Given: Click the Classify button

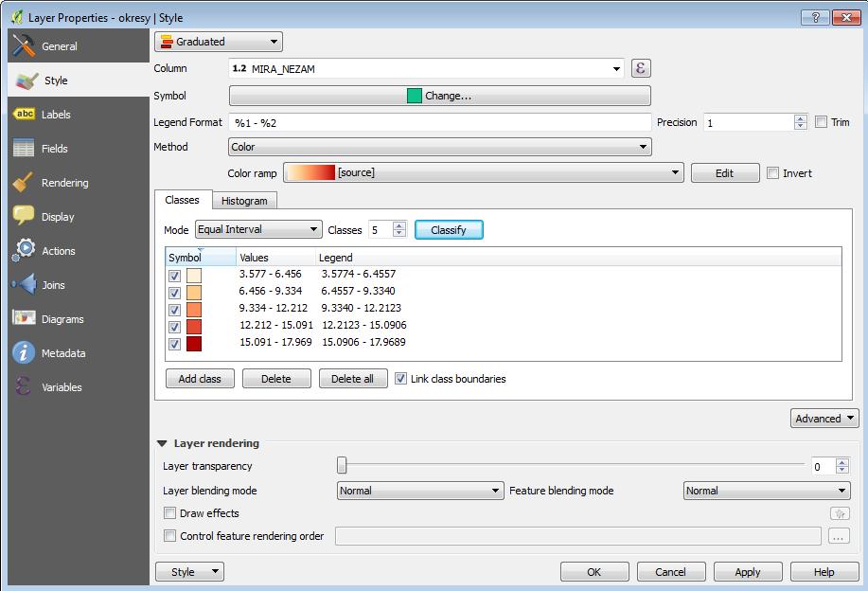Looking at the screenshot, I should pyautogui.click(x=449, y=230).
